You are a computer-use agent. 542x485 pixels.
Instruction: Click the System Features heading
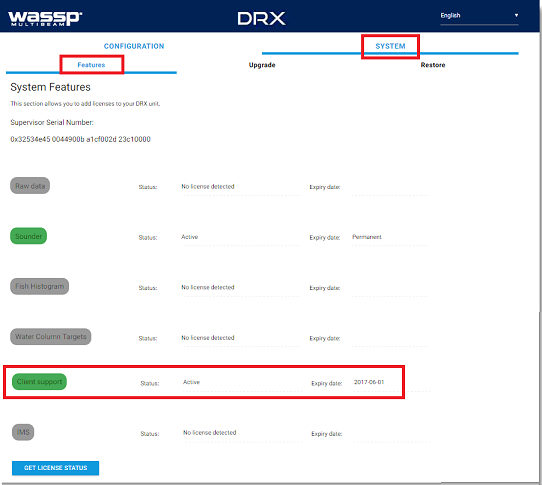pyautogui.click(x=50, y=87)
